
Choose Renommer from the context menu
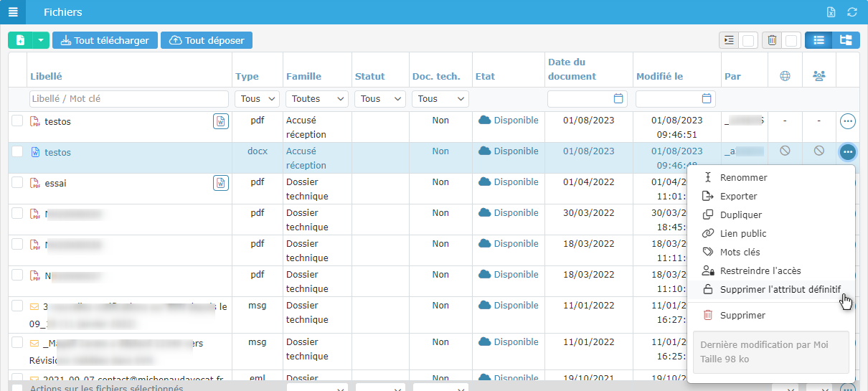(743, 178)
